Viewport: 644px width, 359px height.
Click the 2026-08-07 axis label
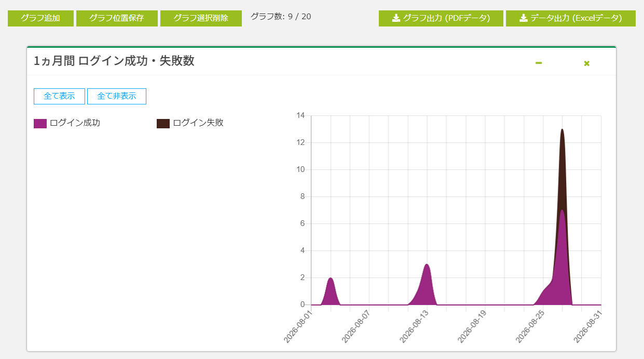357,326
